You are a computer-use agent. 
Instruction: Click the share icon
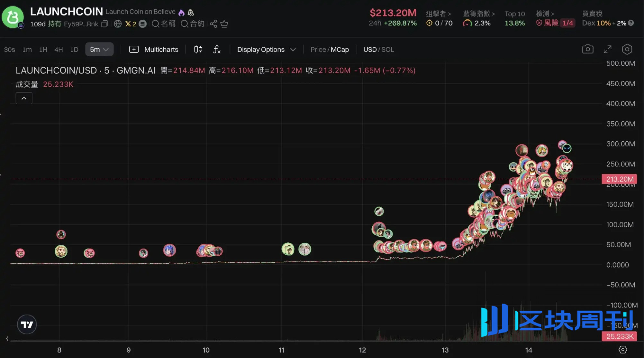[x=213, y=24]
